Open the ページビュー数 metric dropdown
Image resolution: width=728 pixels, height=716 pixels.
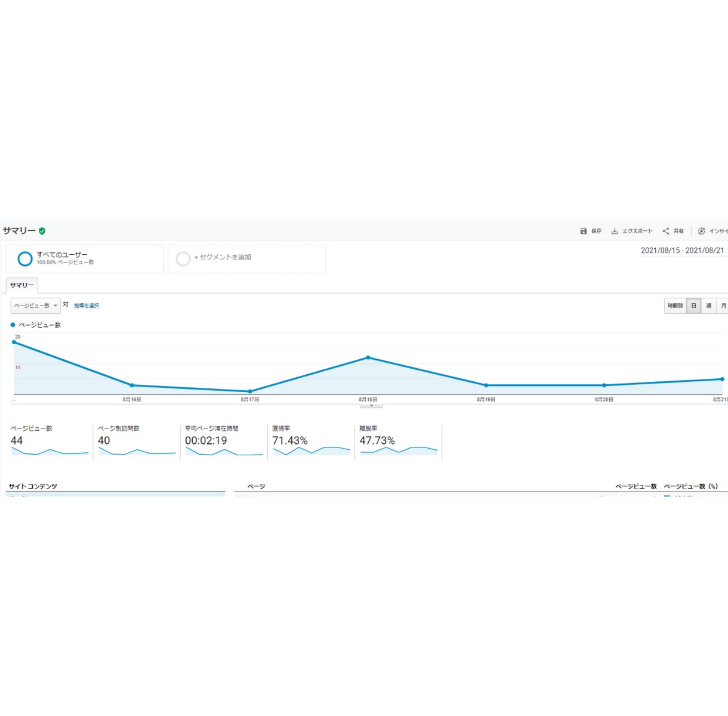(x=36, y=305)
